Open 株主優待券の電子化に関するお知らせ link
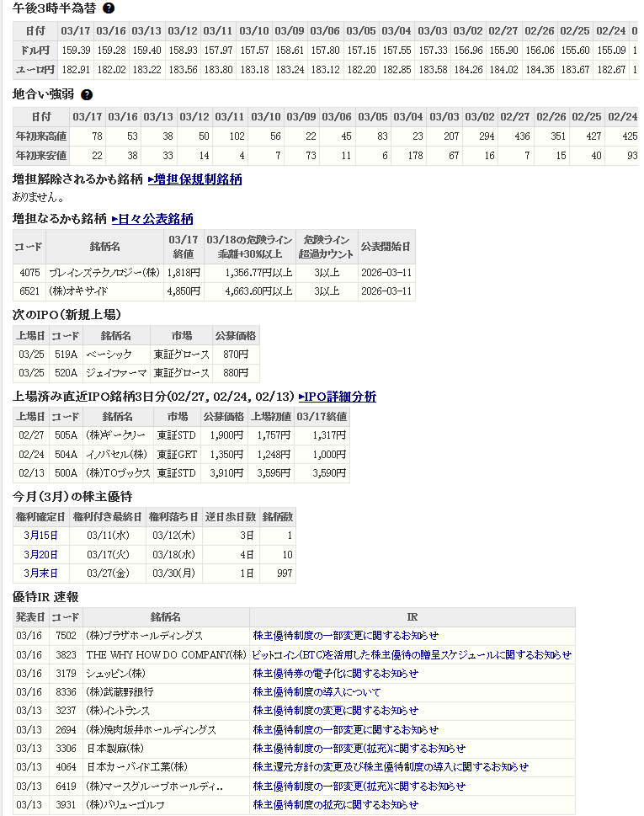Screen dimensions: 644x816 click(335, 674)
